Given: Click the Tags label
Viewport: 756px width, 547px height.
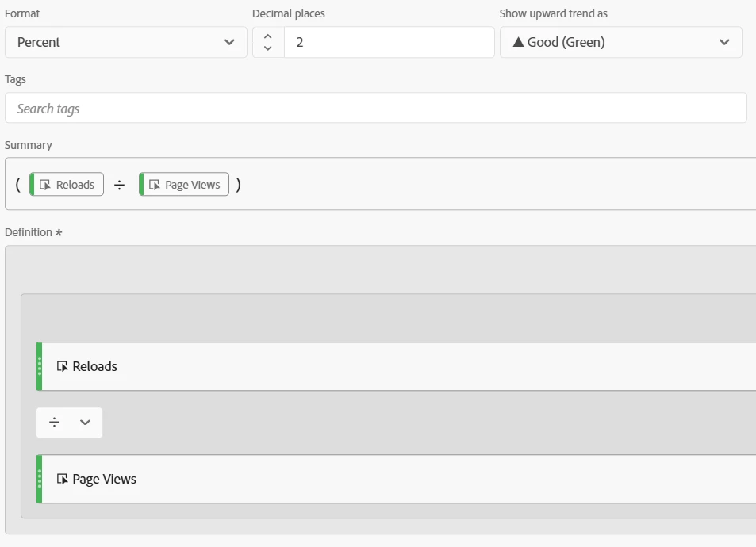Looking at the screenshot, I should pos(15,79).
